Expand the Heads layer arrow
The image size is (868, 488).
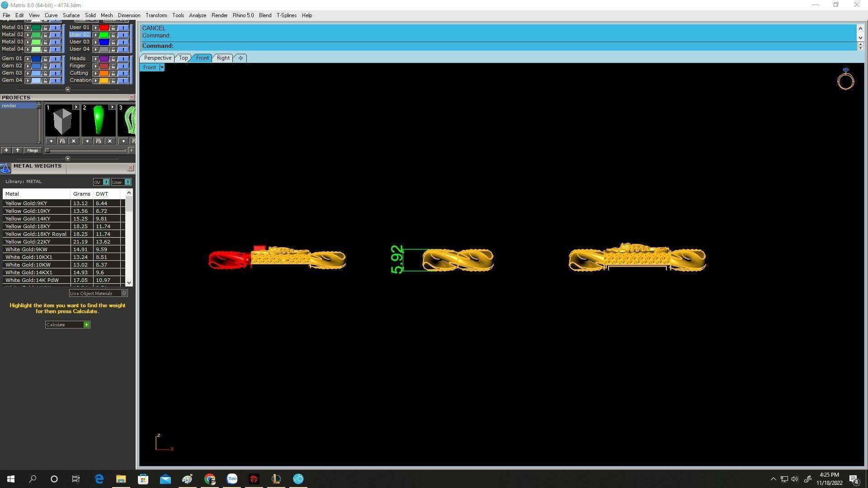95,59
